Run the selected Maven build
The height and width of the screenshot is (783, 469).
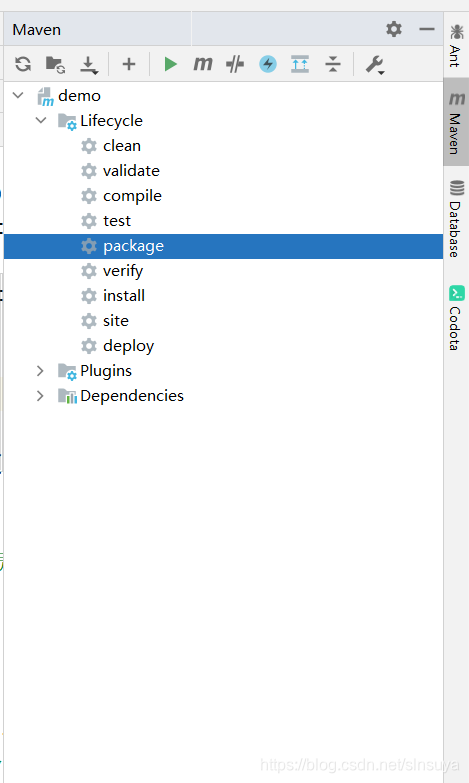(x=170, y=64)
